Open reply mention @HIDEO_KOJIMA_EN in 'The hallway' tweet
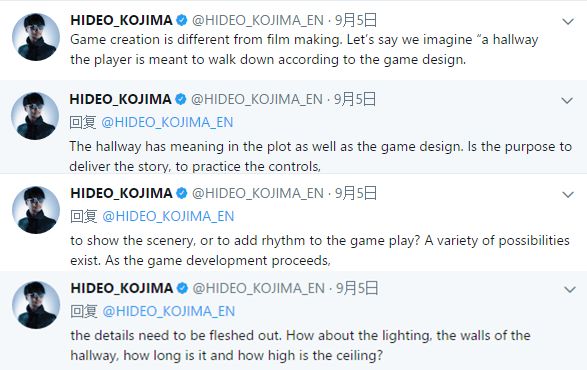 coord(167,122)
